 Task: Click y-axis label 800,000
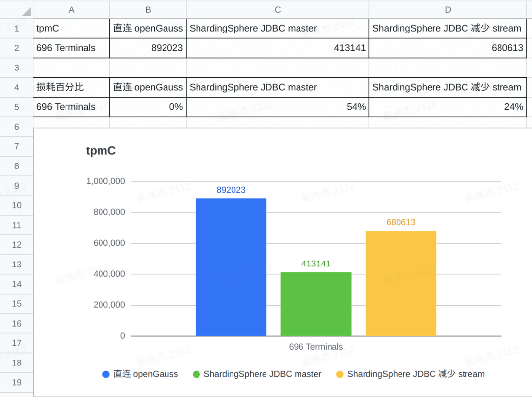click(x=109, y=212)
